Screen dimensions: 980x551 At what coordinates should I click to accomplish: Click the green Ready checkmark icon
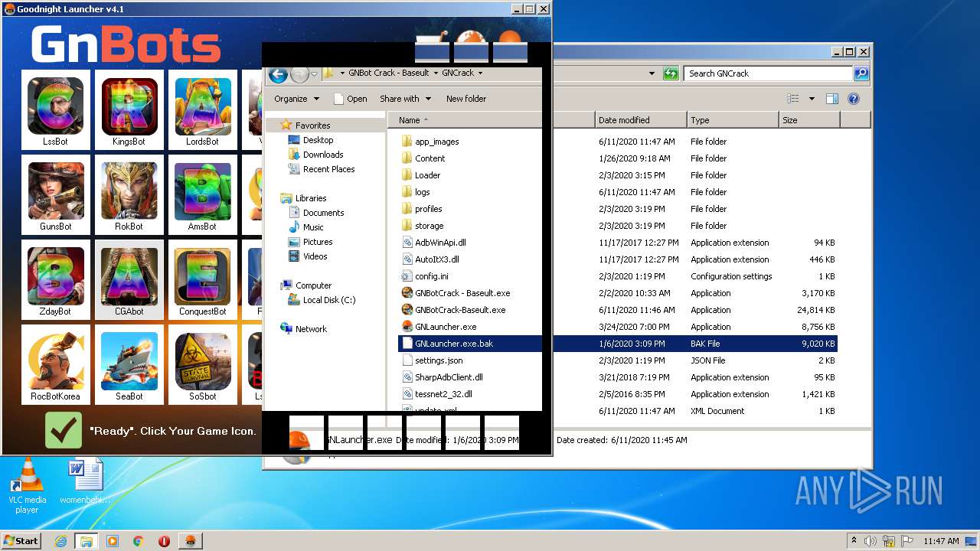64,430
